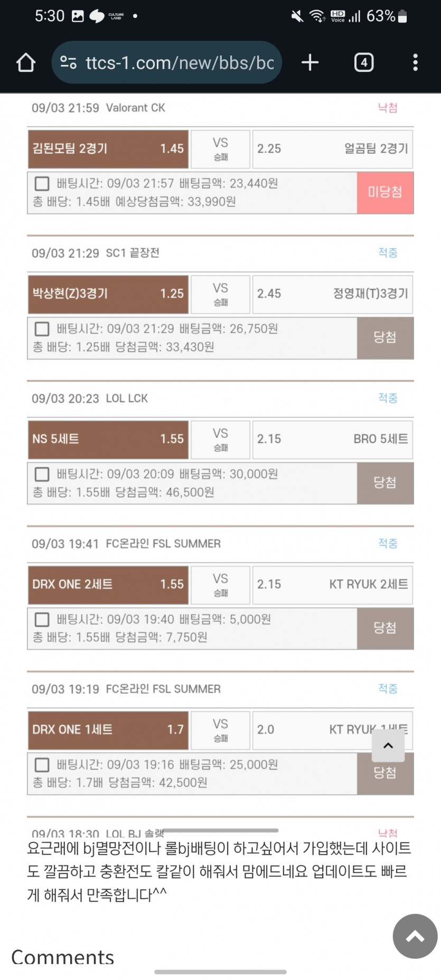Image resolution: width=441 pixels, height=980 pixels.
Task: Open site info icon in address bar
Action: click(69, 63)
